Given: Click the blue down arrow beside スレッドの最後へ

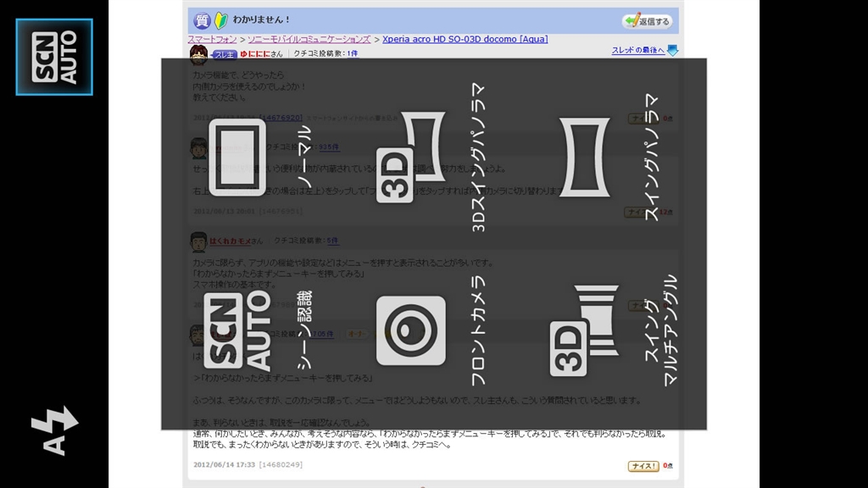Looking at the screenshot, I should [672, 50].
